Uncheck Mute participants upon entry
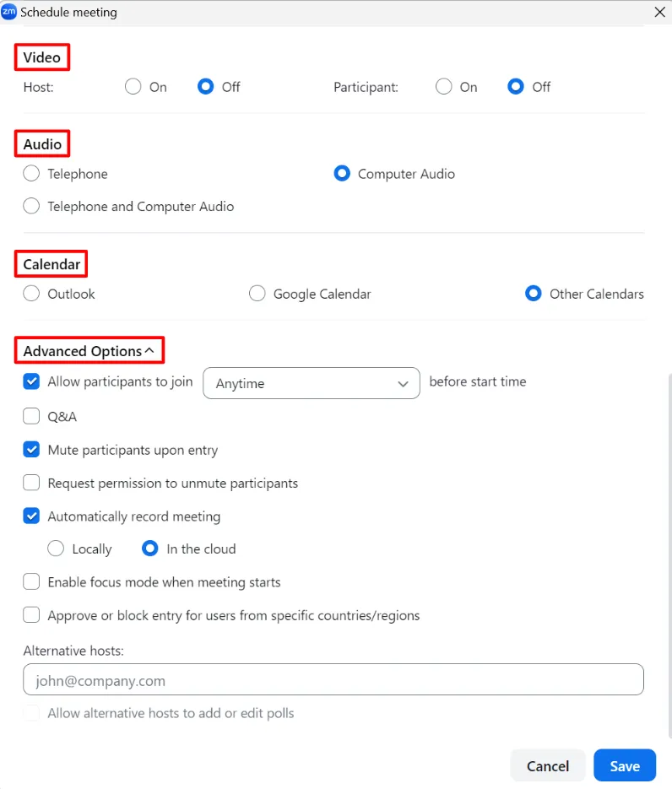Viewport: 672px width, 789px height. tap(31, 450)
